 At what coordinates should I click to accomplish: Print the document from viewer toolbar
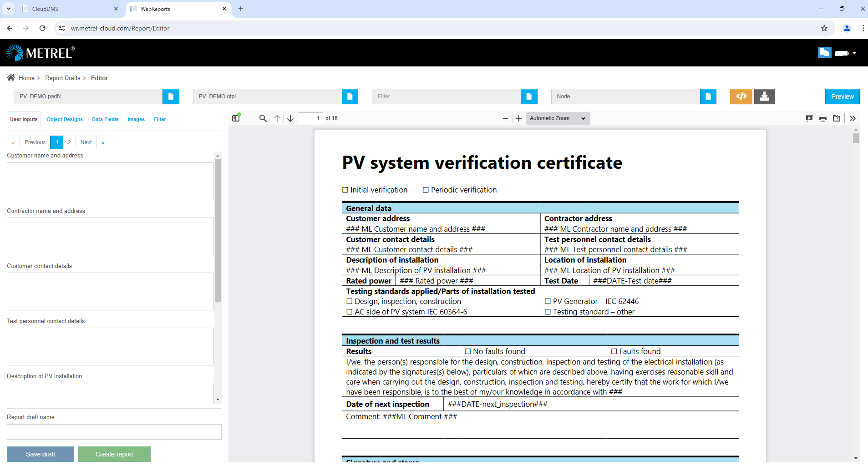pos(822,118)
